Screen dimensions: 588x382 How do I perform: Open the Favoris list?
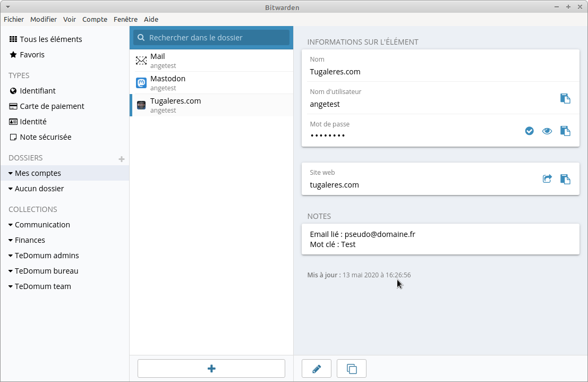(32, 55)
